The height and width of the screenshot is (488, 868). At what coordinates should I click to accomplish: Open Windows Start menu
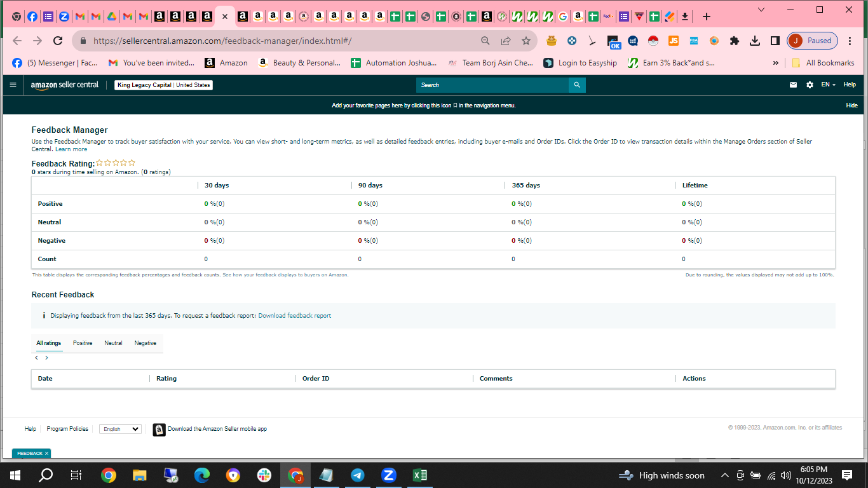click(x=15, y=475)
